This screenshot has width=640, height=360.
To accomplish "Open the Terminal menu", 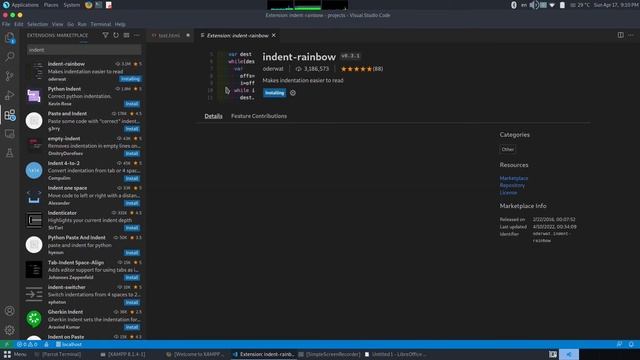I will pos(101,24).
